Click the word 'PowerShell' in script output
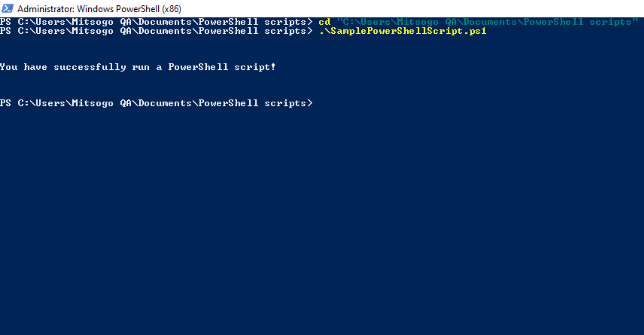The height and width of the screenshot is (335, 644). pyautogui.click(x=198, y=67)
